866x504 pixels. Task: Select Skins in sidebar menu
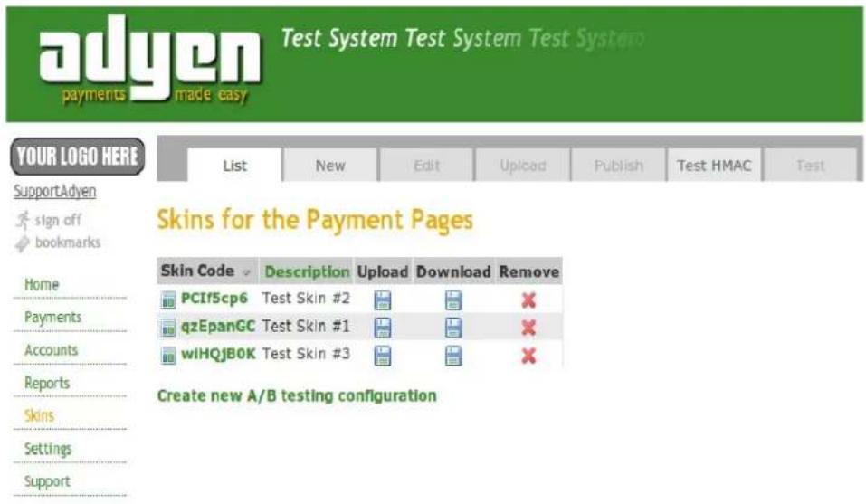coord(39,415)
